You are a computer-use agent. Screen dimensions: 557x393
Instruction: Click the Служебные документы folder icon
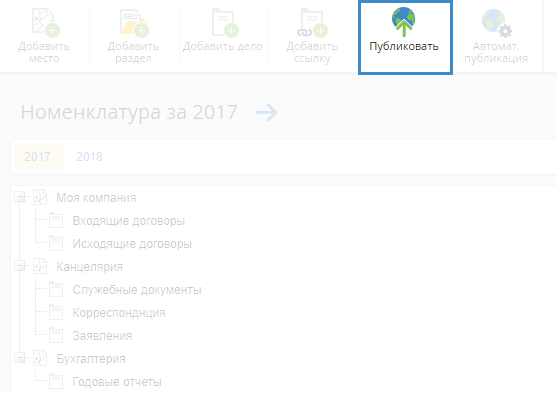(56, 289)
